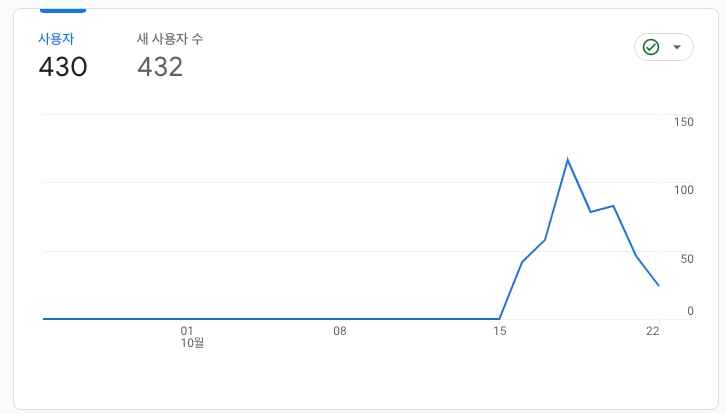Screen dimensions: 726x414
Task: Select the 새 사용자 수 metric tab
Action: pos(170,39)
